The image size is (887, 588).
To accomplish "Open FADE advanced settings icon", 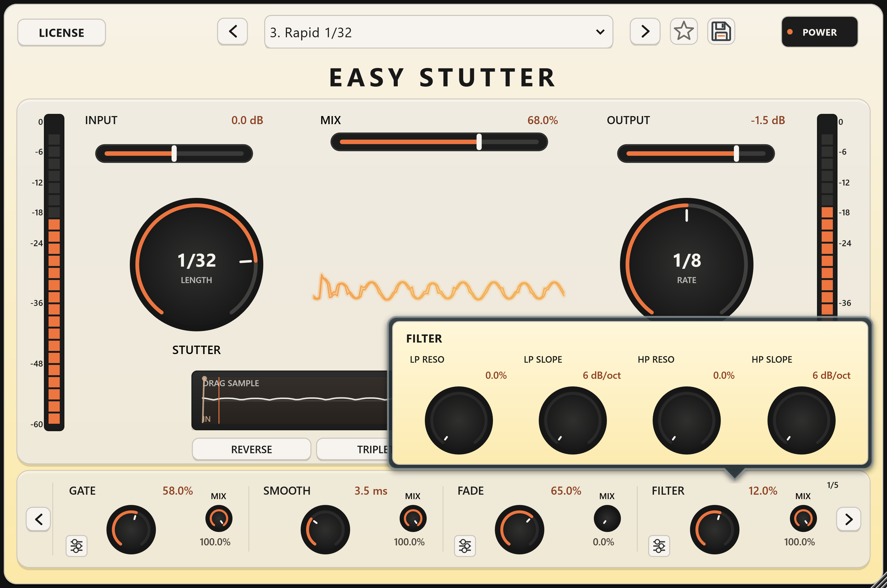I will pos(465,546).
